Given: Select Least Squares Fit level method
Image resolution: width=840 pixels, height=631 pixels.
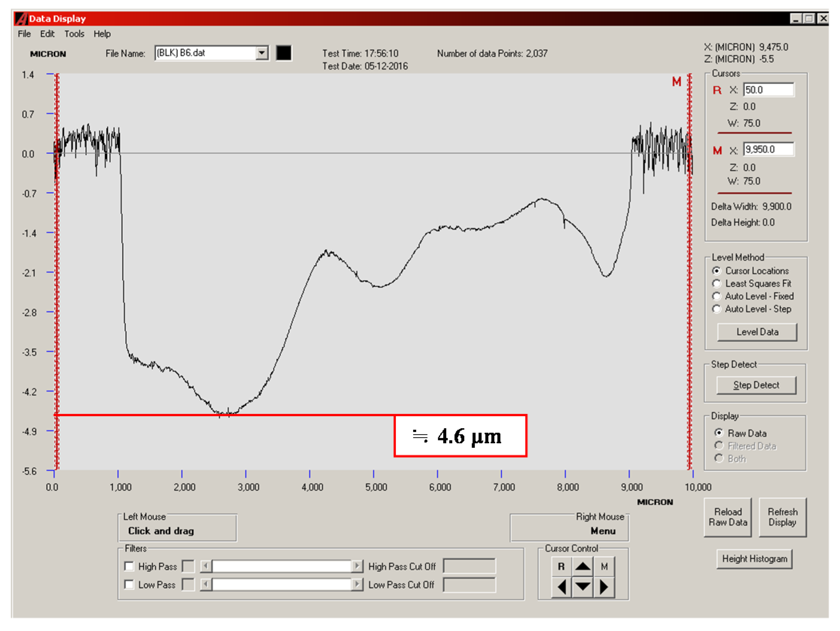Looking at the screenshot, I should point(717,284).
